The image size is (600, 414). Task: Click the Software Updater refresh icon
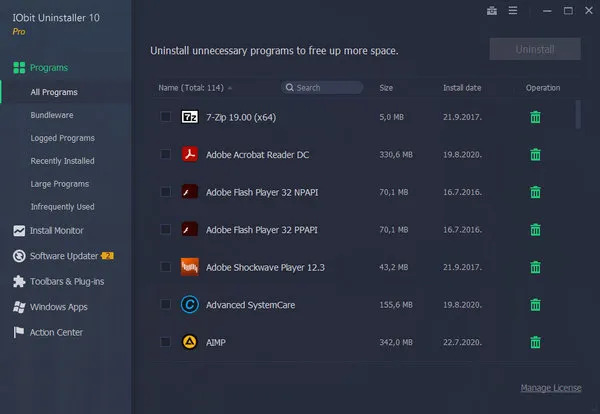pyautogui.click(x=19, y=256)
